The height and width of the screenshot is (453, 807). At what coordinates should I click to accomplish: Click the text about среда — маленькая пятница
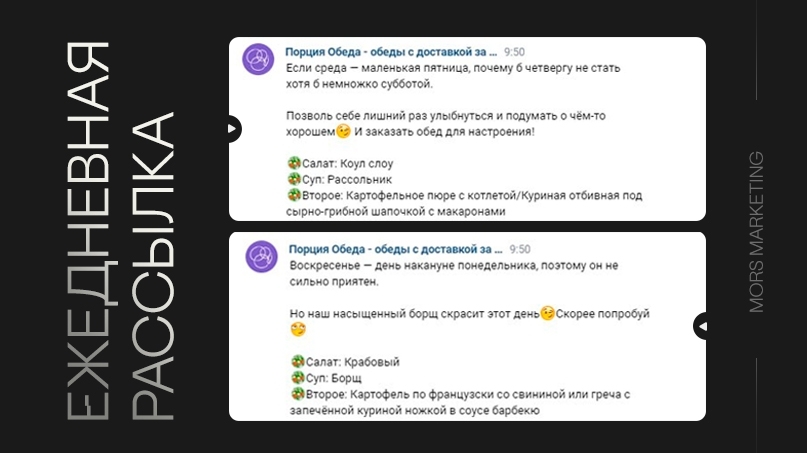[x=453, y=76]
